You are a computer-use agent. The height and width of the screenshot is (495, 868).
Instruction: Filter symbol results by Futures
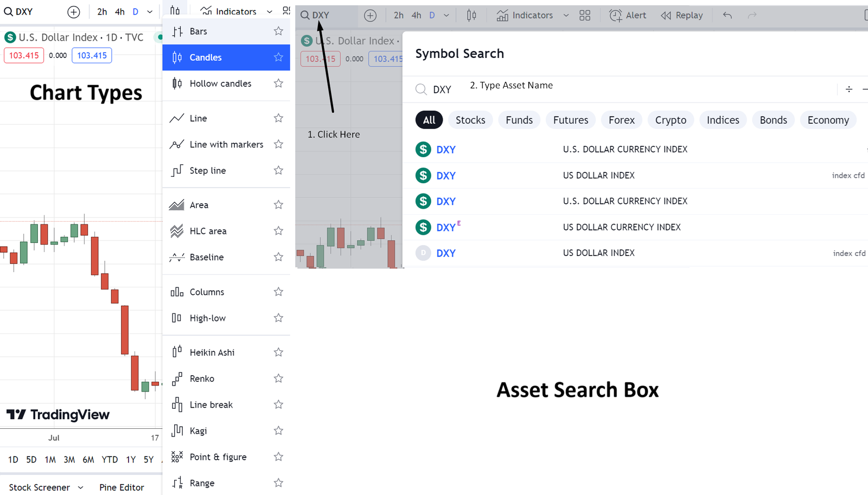tap(571, 120)
